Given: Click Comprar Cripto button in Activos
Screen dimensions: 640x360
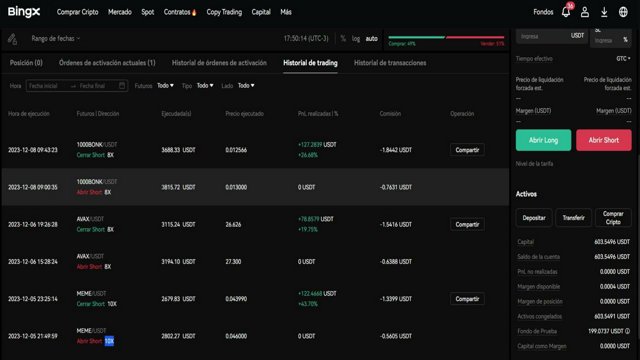Looking at the screenshot, I should (613, 218).
